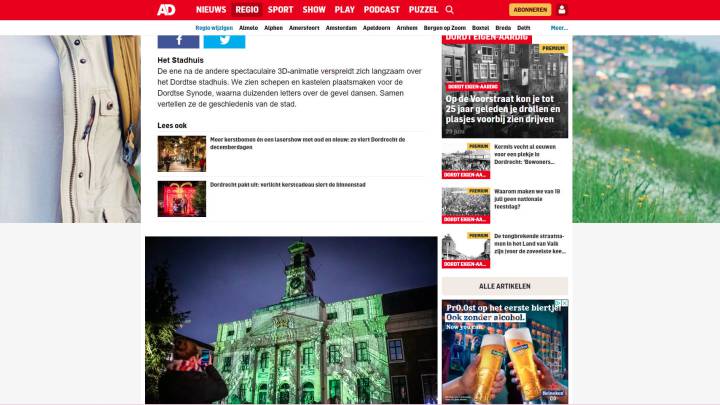Click the Heineken 0.0 beer advertisement
This screenshot has width=720, height=405.
tap(505, 350)
